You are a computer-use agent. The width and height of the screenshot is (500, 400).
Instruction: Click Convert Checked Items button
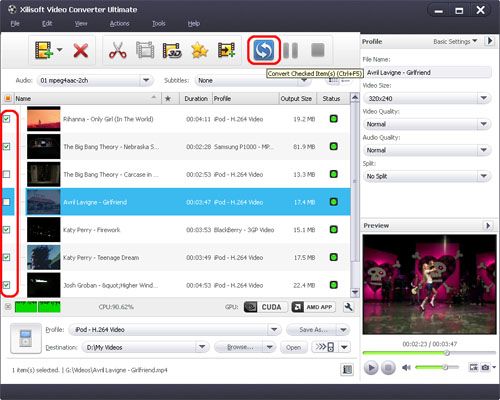click(x=263, y=50)
